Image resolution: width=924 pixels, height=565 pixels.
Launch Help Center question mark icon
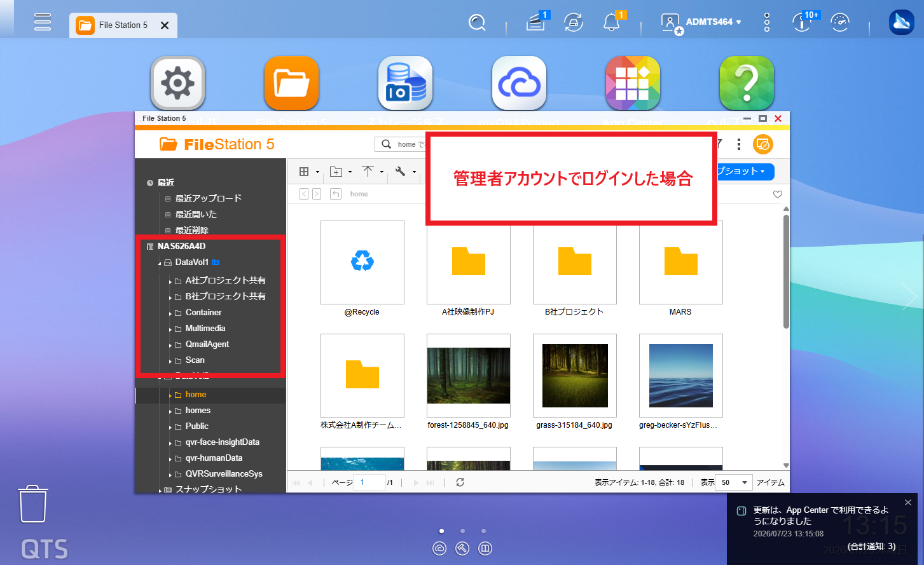pos(747,83)
